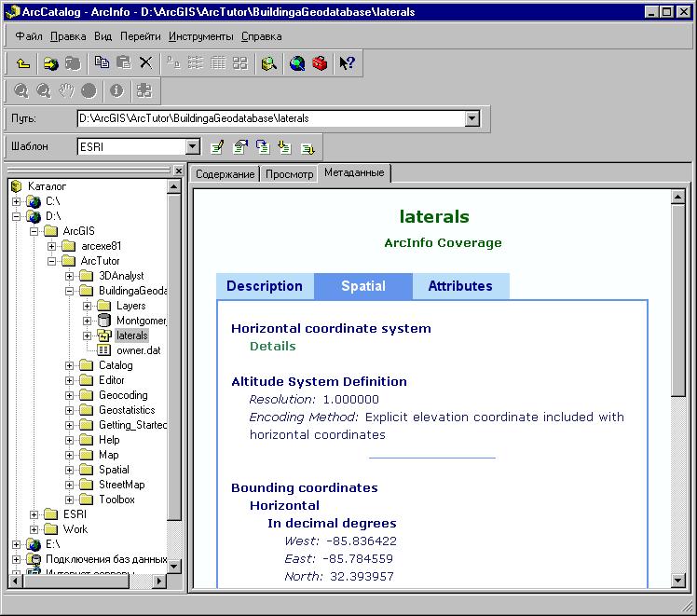The width and height of the screenshot is (697, 616).
Task: Select the Thumbnails view button
Action: pos(239,62)
